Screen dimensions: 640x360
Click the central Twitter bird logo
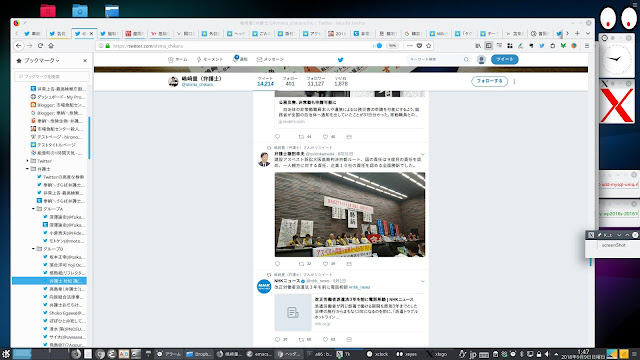pos(340,60)
